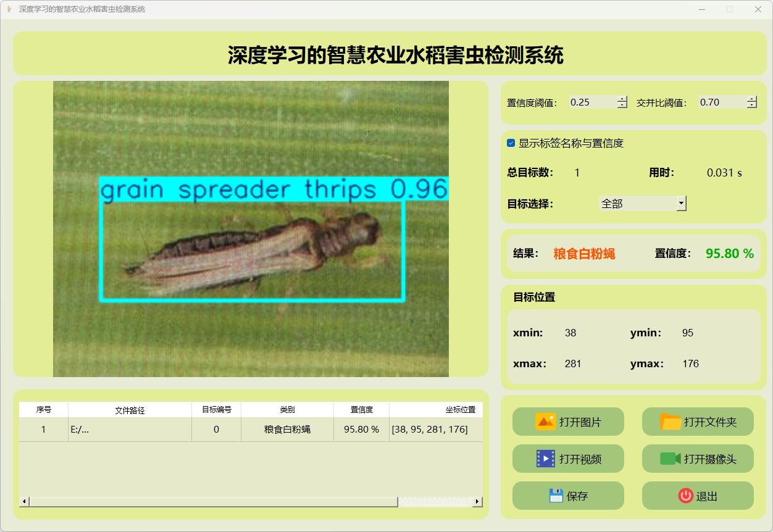Select row number cell 1 in table

click(x=43, y=430)
